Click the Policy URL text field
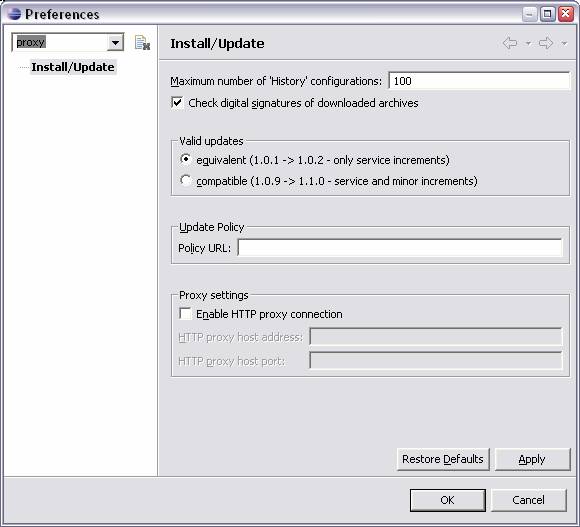 click(400, 247)
